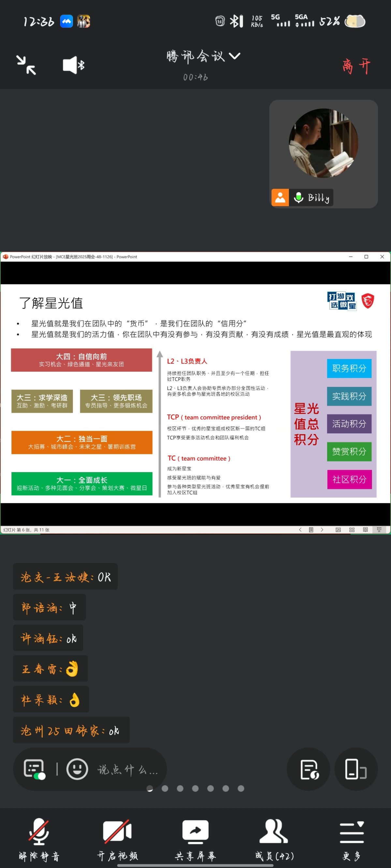Image resolution: width=391 pixels, height=868 pixels.
Task: Minimize the meeting window with shrink arrows icon
Action: tap(26, 65)
